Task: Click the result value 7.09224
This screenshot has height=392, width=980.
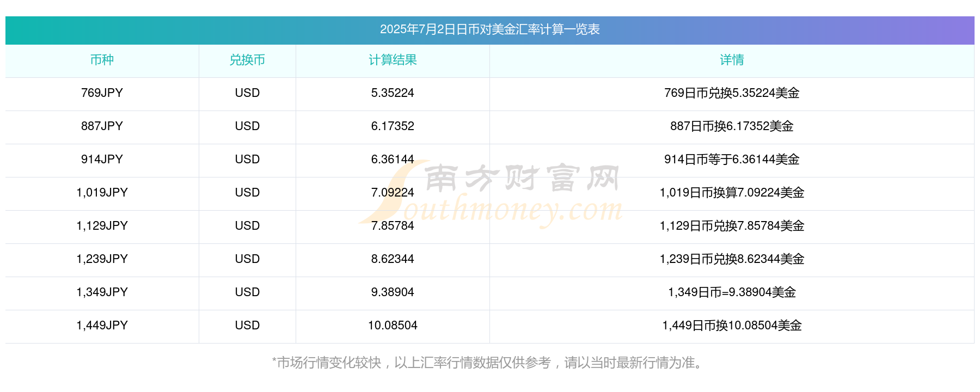Action: pyautogui.click(x=393, y=193)
